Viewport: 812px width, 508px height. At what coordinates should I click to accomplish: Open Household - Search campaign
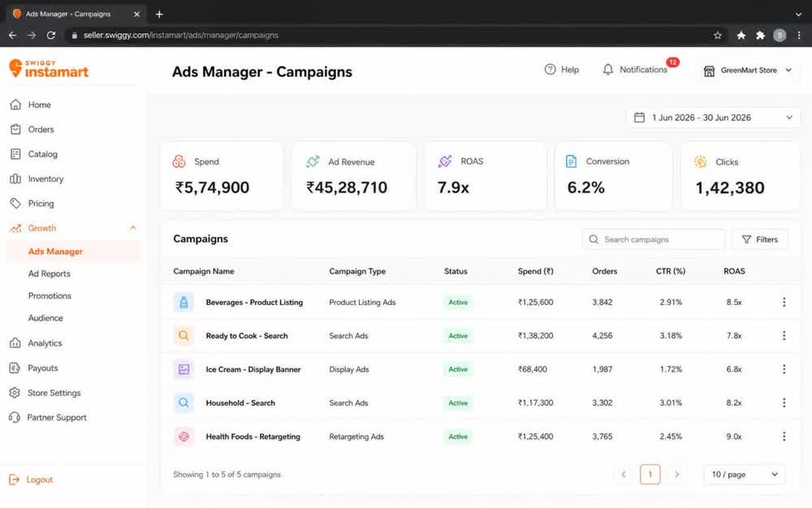(x=240, y=403)
